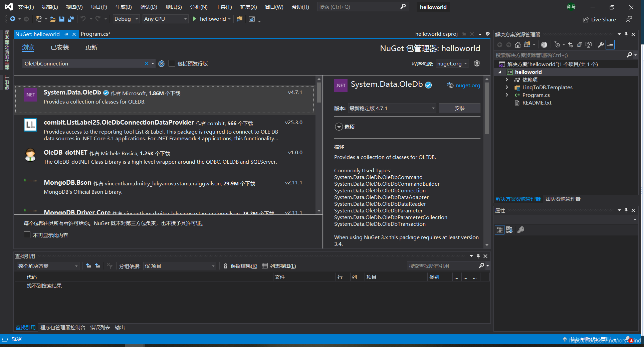Open NuGet package source settings gear
The height and width of the screenshot is (347, 644).
point(477,63)
